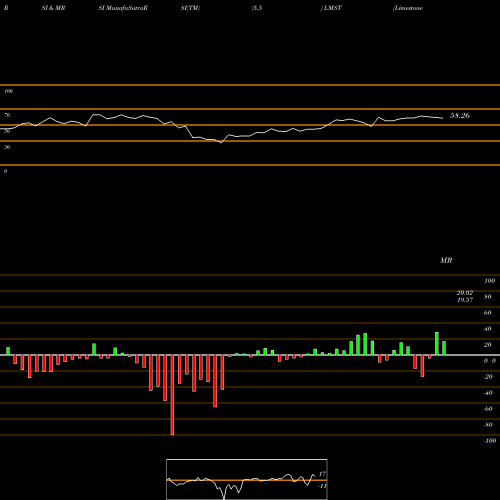500x500 pixels.
Task: Click the ') LMST' ticker text
Action: [331, 8]
